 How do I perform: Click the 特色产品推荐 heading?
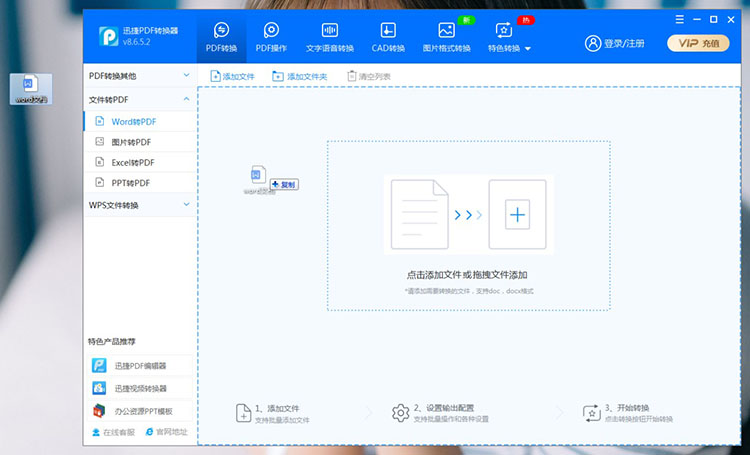112,342
